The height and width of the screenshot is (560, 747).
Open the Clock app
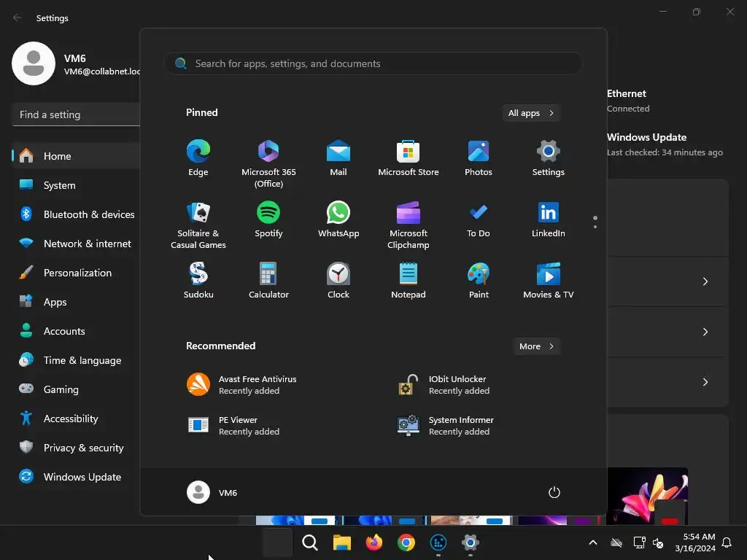[338, 281]
